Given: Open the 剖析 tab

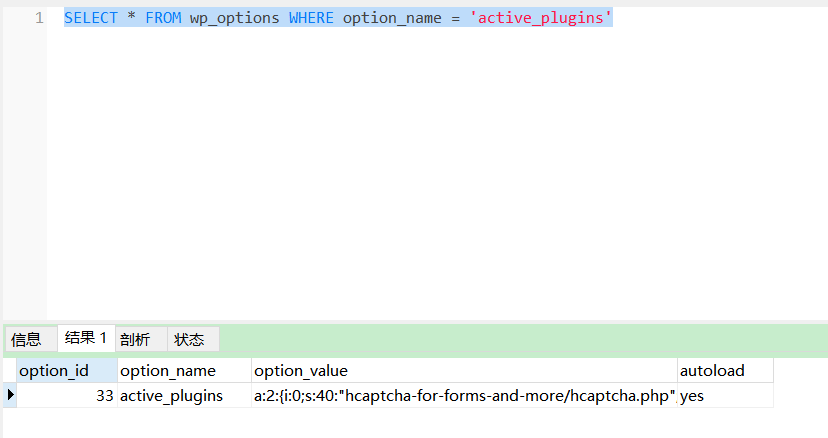Looking at the screenshot, I should (135, 339).
